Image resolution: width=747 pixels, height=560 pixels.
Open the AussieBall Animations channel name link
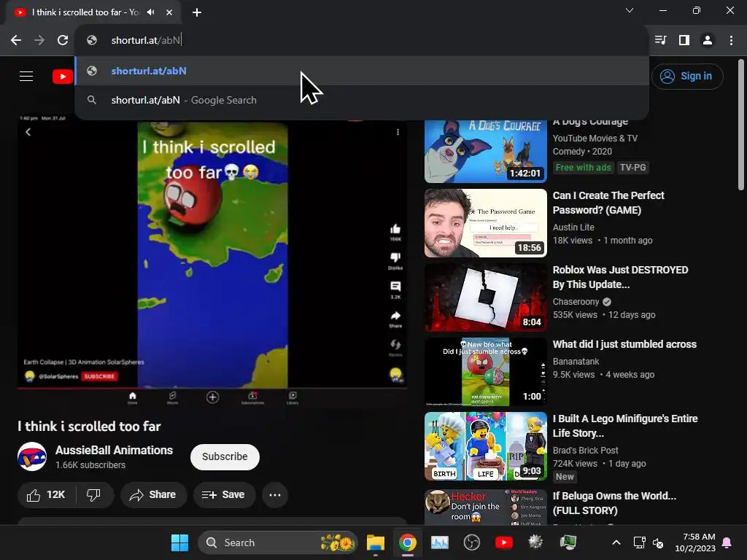(114, 450)
